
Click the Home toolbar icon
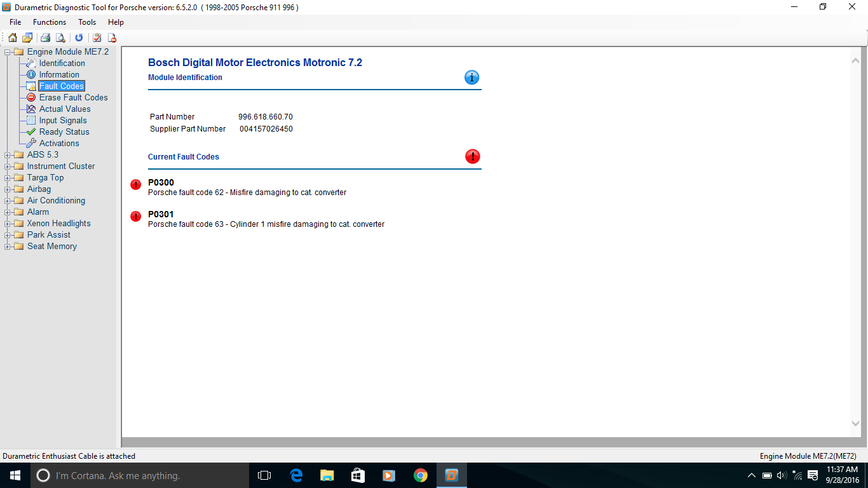(x=13, y=37)
